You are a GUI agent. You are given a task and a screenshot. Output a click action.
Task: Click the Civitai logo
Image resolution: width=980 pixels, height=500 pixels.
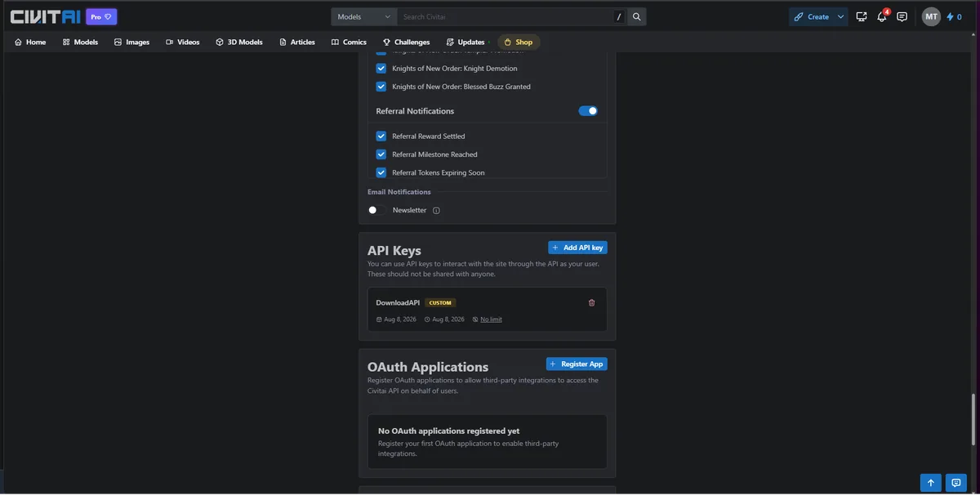click(45, 16)
